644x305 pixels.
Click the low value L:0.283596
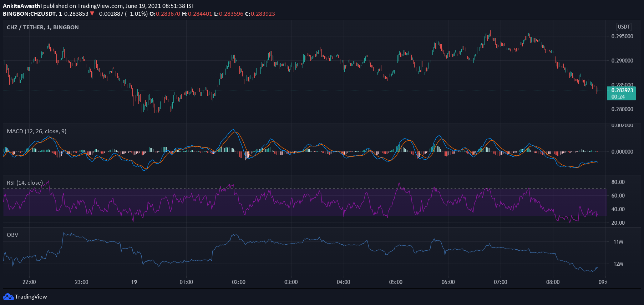click(229, 14)
